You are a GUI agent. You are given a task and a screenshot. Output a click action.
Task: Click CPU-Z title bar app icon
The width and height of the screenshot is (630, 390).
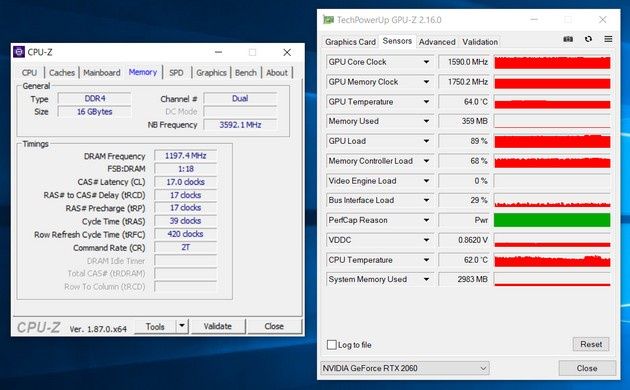(19, 52)
